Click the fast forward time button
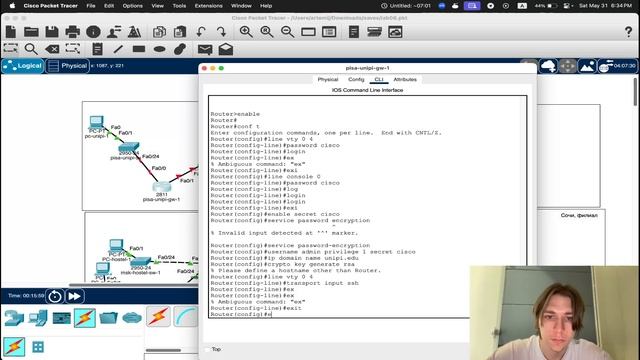640x360 pixels. (x=74, y=296)
